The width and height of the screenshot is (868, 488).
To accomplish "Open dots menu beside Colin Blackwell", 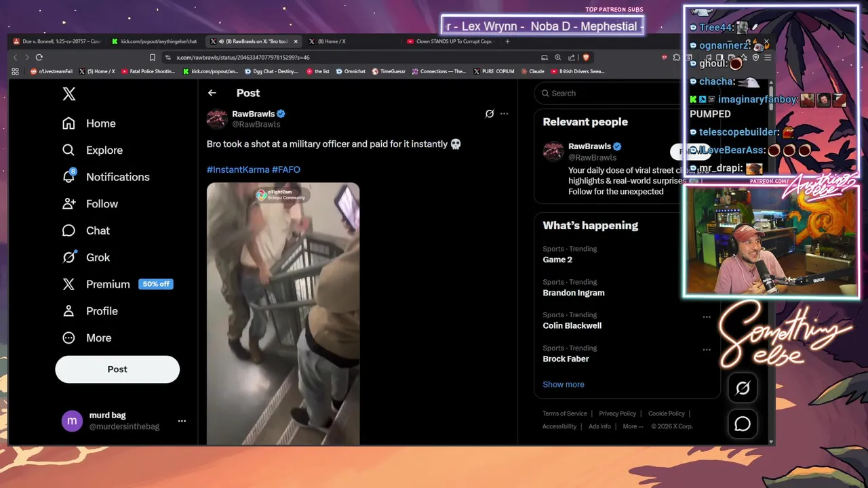I will point(707,317).
